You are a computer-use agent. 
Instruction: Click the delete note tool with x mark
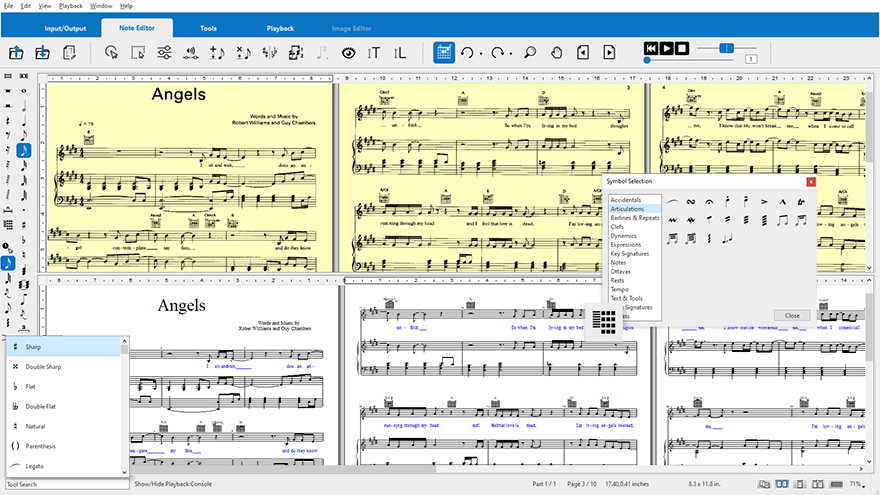pyautogui.click(x=244, y=53)
